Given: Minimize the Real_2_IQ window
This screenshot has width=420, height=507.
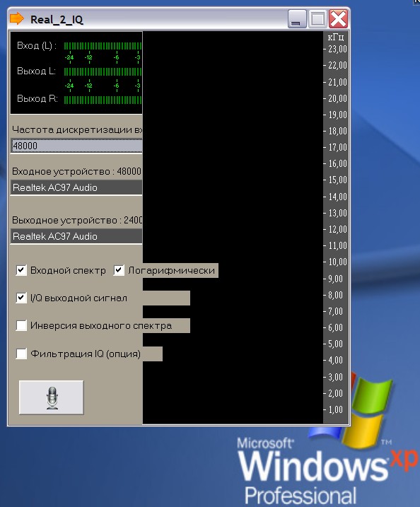Looking at the screenshot, I should coord(297,19).
